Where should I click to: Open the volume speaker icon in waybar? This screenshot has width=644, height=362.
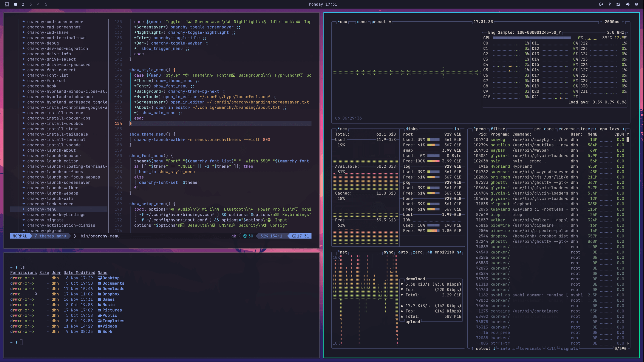pos(628,4)
